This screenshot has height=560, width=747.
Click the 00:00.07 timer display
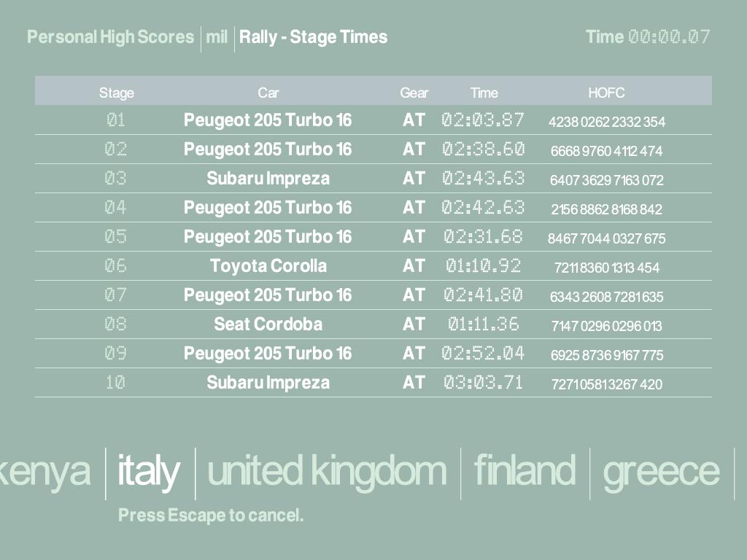pos(669,37)
